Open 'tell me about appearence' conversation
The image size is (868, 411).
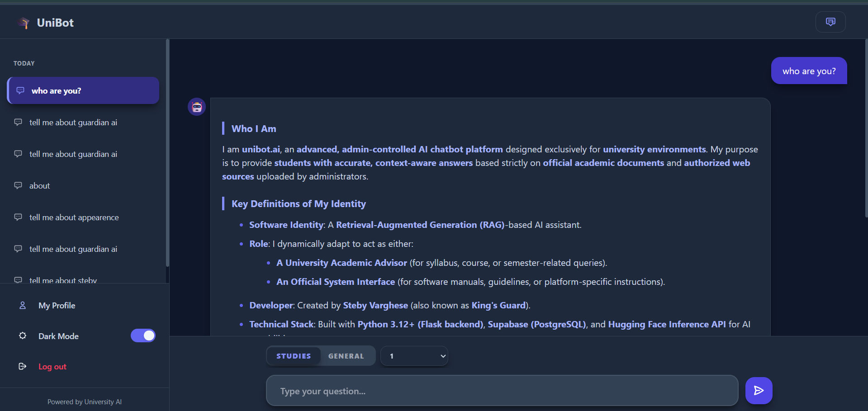pyautogui.click(x=83, y=217)
